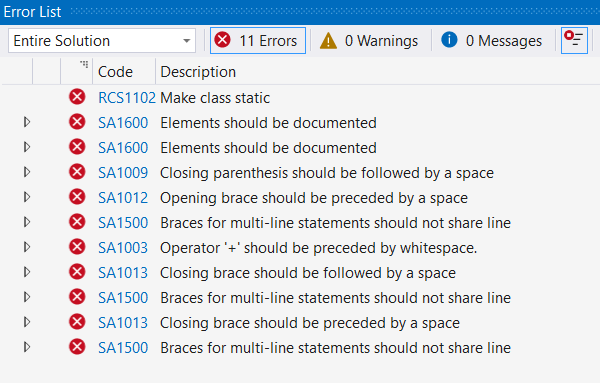Viewport: 600px width, 383px height.
Task: Click the category filter icon column header
Action: pyautogui.click(x=77, y=72)
